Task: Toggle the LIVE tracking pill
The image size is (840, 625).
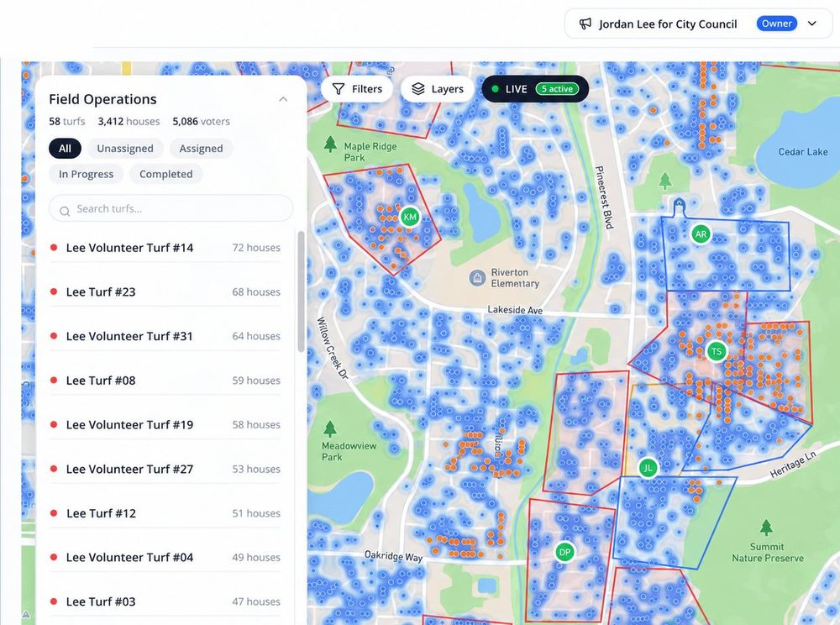Action: (535, 89)
